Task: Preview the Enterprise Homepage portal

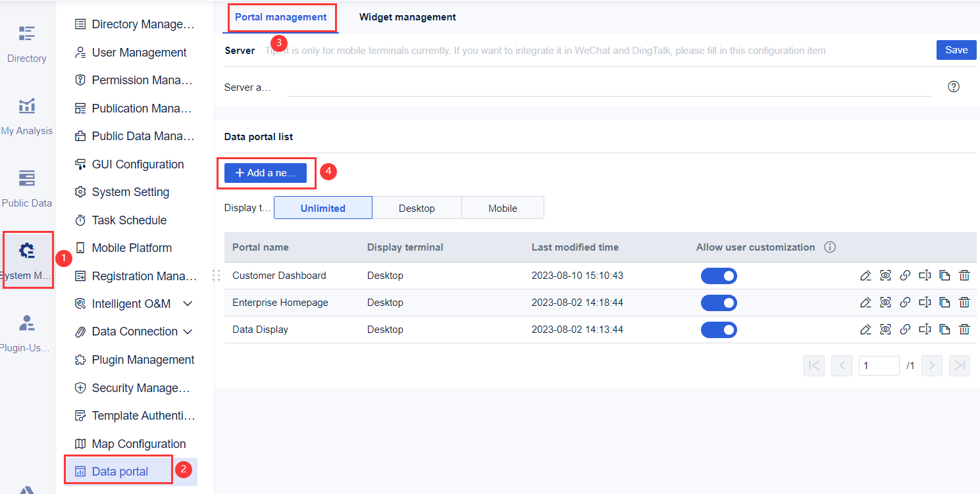Action: [x=885, y=303]
